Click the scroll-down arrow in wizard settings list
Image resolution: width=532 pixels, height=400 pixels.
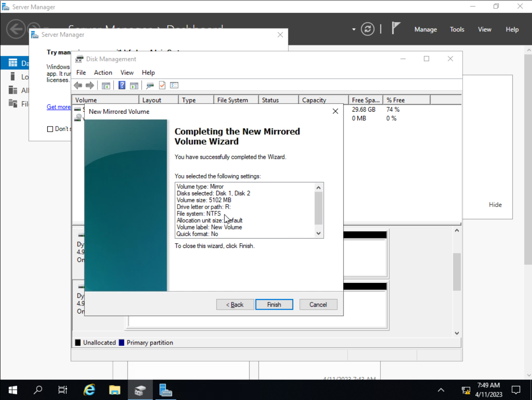point(319,233)
